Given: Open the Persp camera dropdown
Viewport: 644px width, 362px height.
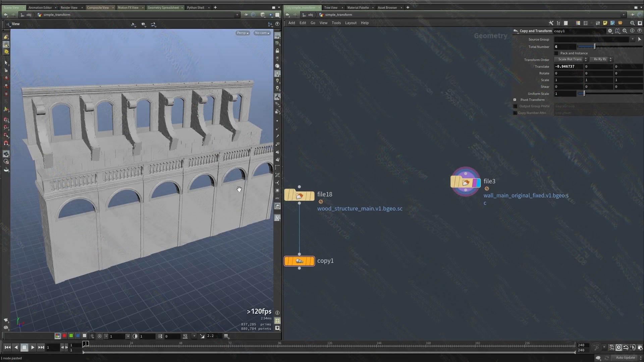Looking at the screenshot, I should pyautogui.click(x=243, y=33).
